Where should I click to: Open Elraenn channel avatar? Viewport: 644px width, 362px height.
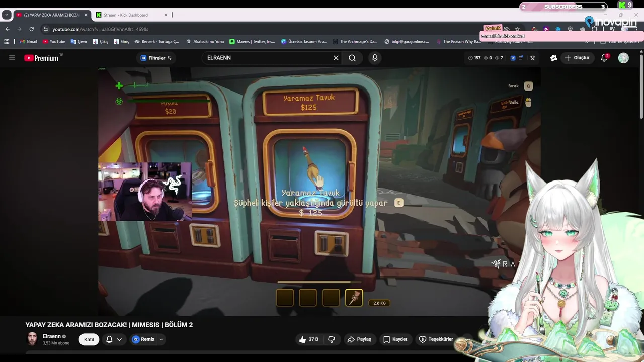tap(32, 339)
